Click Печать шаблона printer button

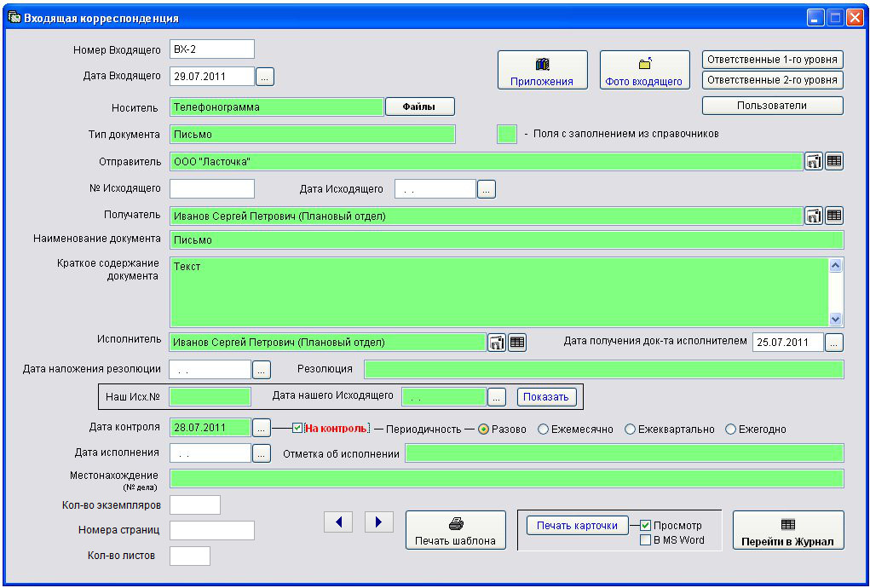coord(455,532)
